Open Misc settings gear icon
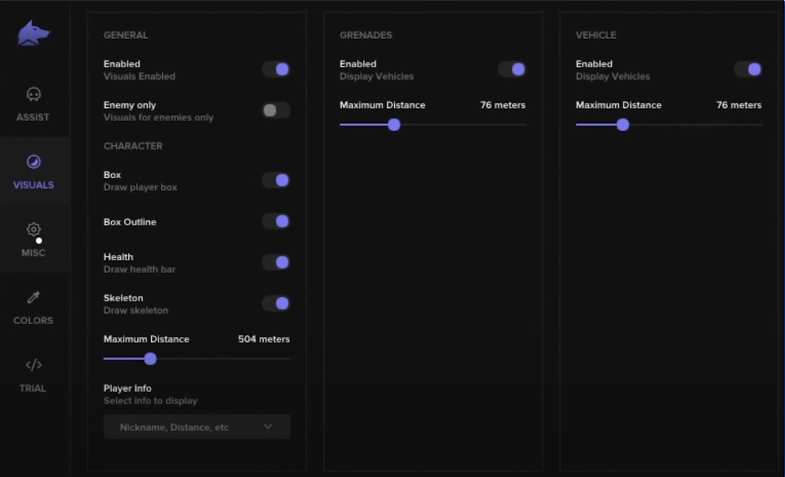785x477 pixels. point(33,230)
